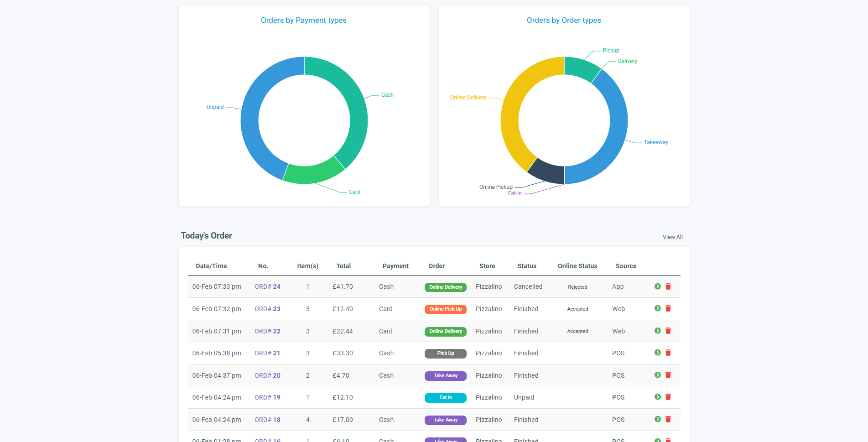The width and height of the screenshot is (868, 442).
Task: Click the Source column header
Action: tap(626, 266)
